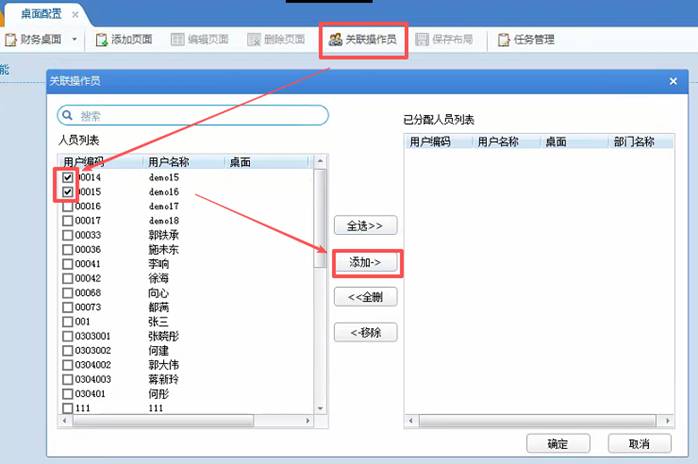Confirm with the 确定 button

[557, 444]
